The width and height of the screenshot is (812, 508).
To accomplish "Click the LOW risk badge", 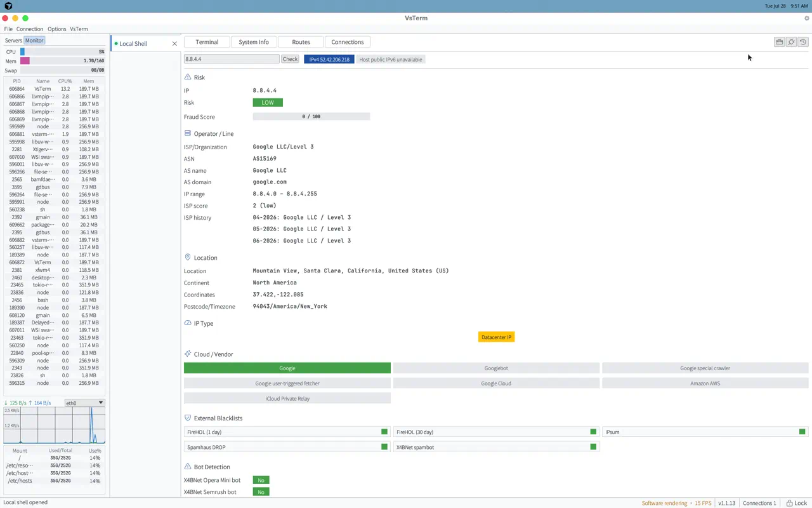I will [x=268, y=102].
